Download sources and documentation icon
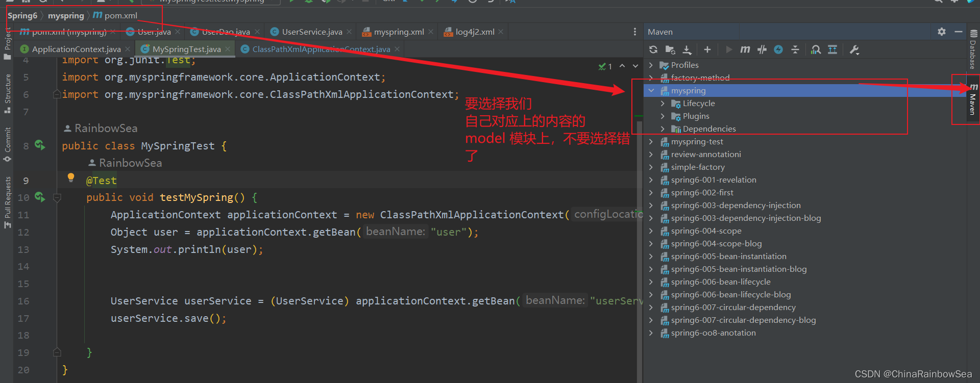This screenshot has width=980, height=383. [687, 49]
